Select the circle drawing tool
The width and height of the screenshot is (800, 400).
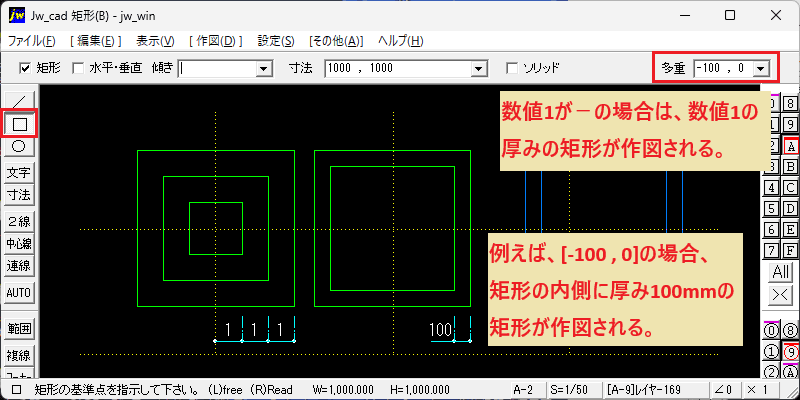(18, 147)
